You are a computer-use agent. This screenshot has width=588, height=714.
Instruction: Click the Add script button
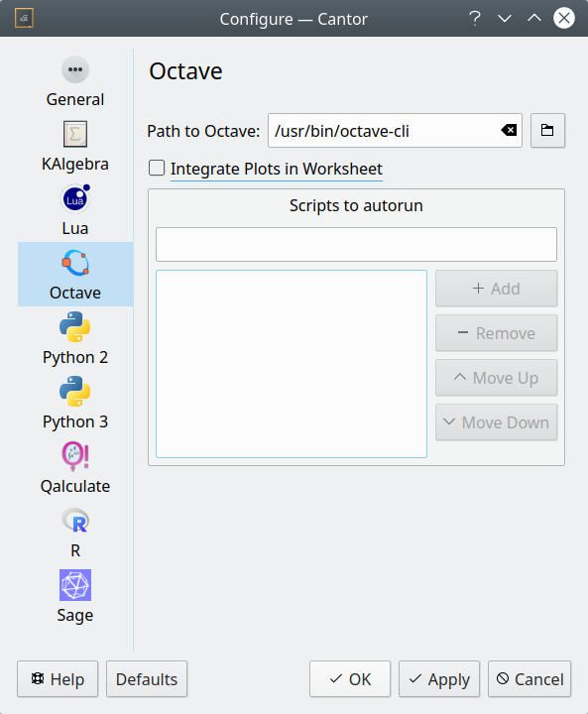pos(496,289)
